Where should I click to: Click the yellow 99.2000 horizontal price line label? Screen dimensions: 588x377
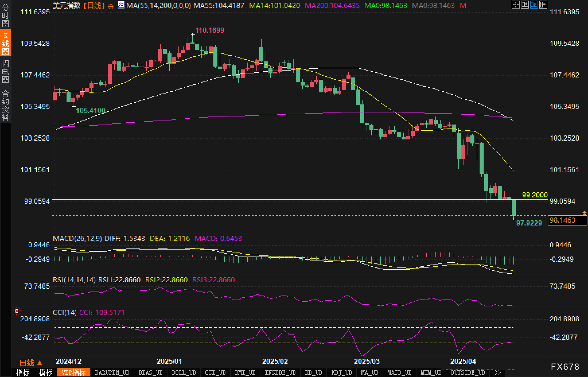[535, 195]
